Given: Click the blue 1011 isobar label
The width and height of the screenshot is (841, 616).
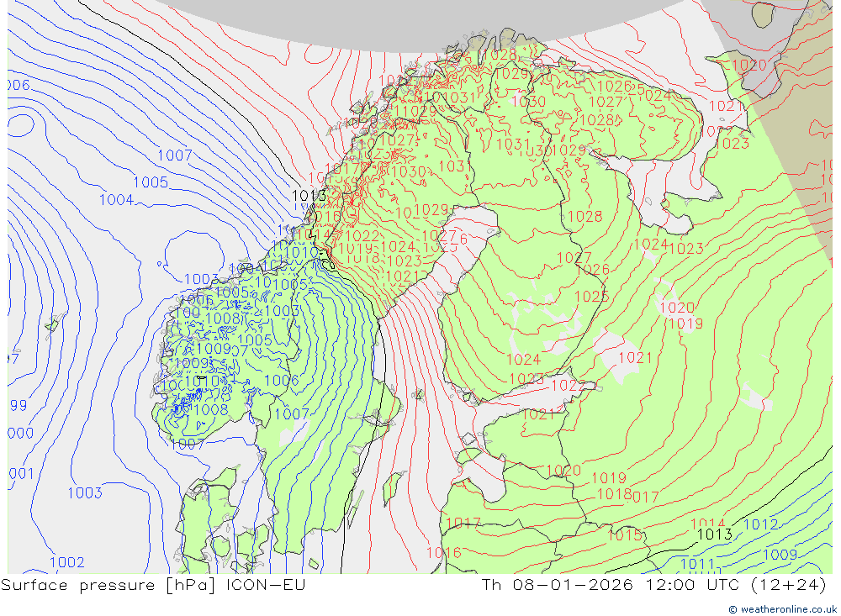Looking at the screenshot, I should (x=697, y=564).
